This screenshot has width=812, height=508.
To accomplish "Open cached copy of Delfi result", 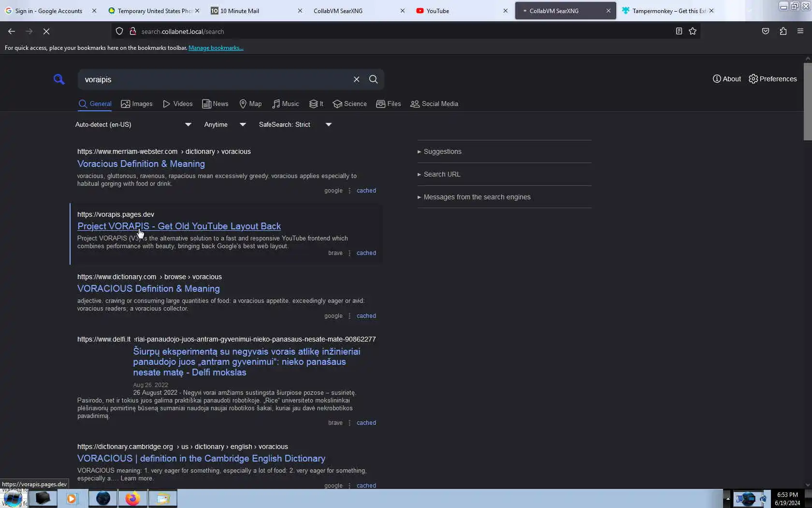I will (366, 423).
